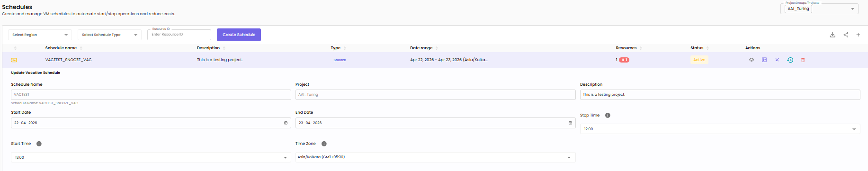Click the Schedules page title
This screenshot has height=171, width=868.
[17, 7]
